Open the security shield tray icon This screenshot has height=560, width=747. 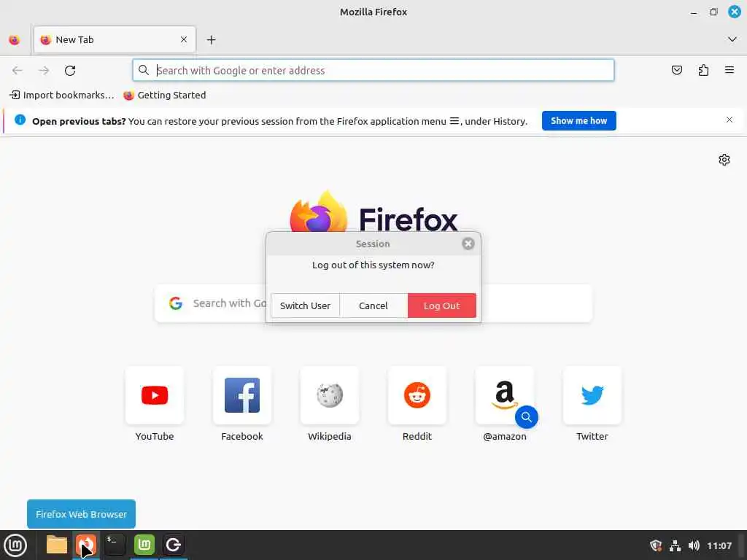click(x=656, y=545)
